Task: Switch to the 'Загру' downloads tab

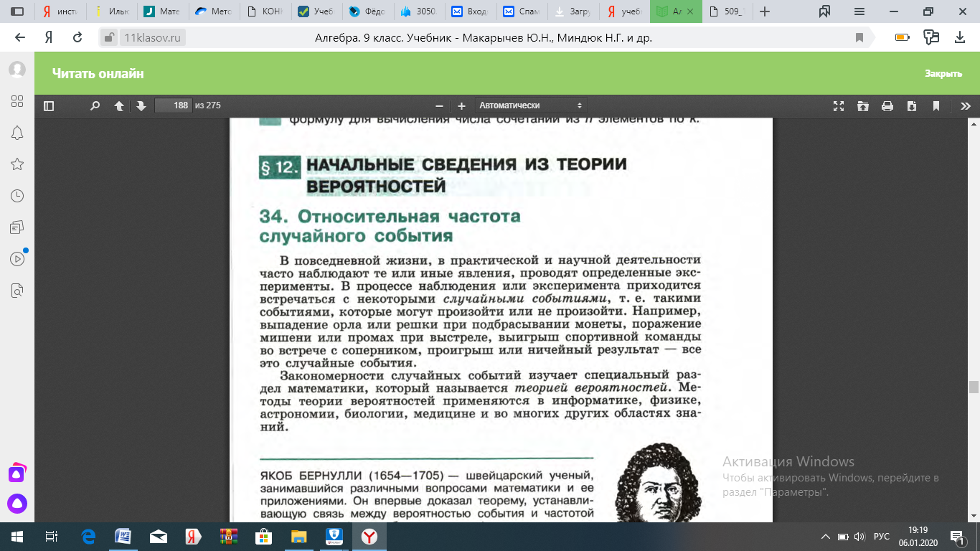Action: tap(573, 11)
